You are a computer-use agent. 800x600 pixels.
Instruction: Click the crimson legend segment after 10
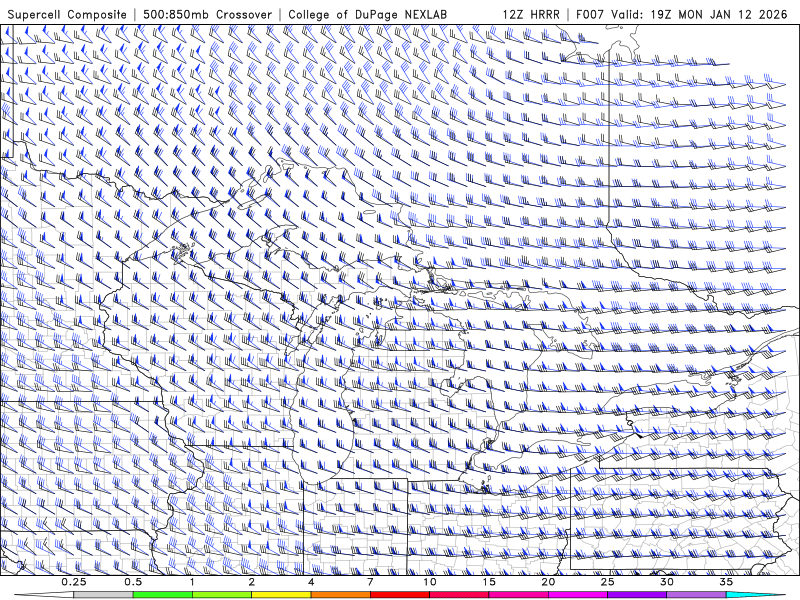(x=459, y=595)
